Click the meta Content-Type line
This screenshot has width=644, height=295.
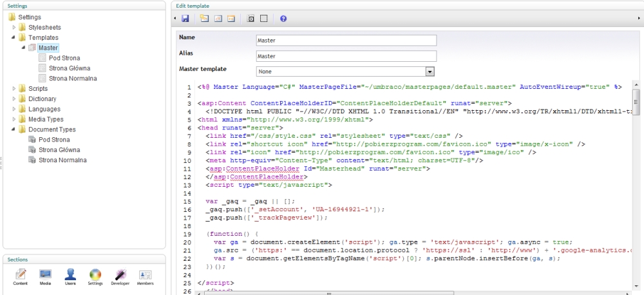click(344, 160)
